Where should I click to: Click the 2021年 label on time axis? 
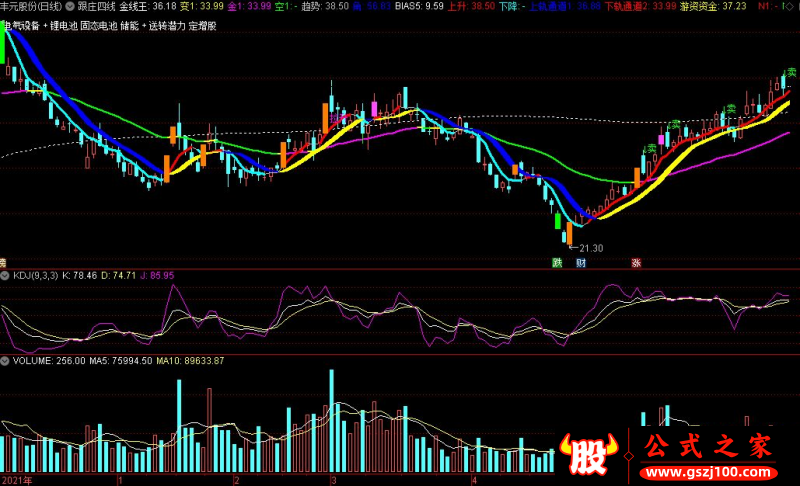click(16, 480)
